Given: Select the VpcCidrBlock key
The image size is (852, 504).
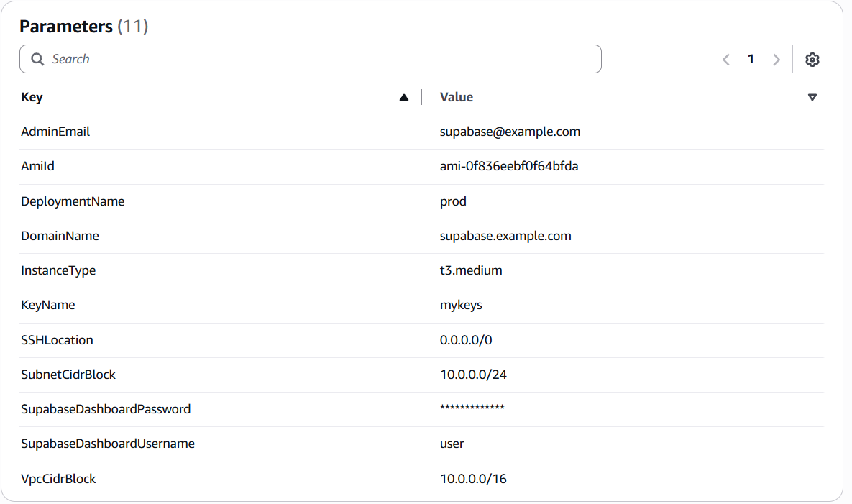Looking at the screenshot, I should (x=58, y=479).
